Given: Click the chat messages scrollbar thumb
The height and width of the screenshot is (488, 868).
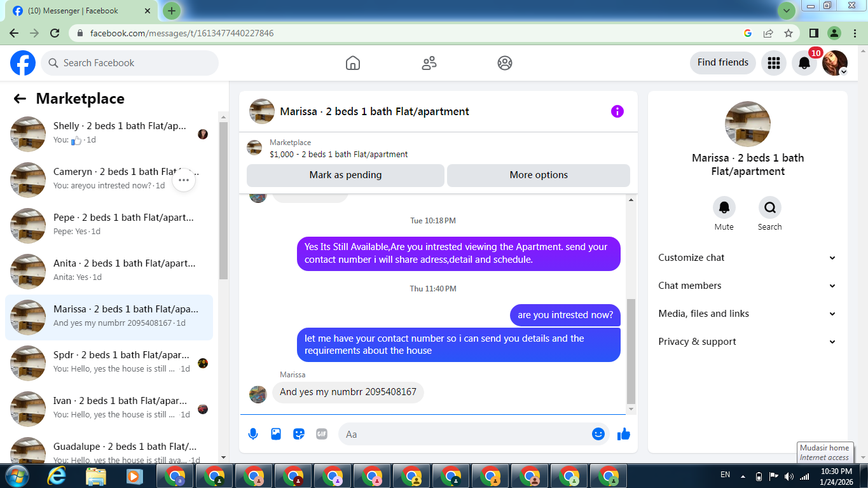Looking at the screenshot, I should click(x=631, y=351).
